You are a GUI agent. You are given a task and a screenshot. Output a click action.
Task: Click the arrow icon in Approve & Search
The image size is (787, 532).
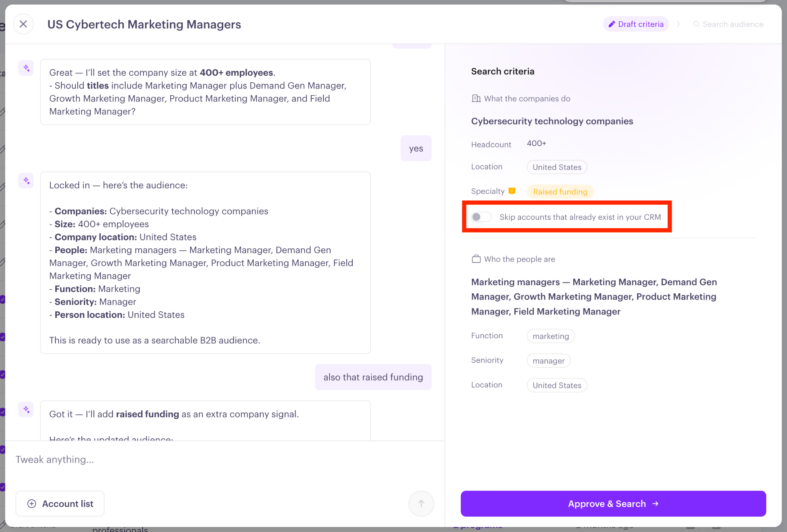coord(656,504)
